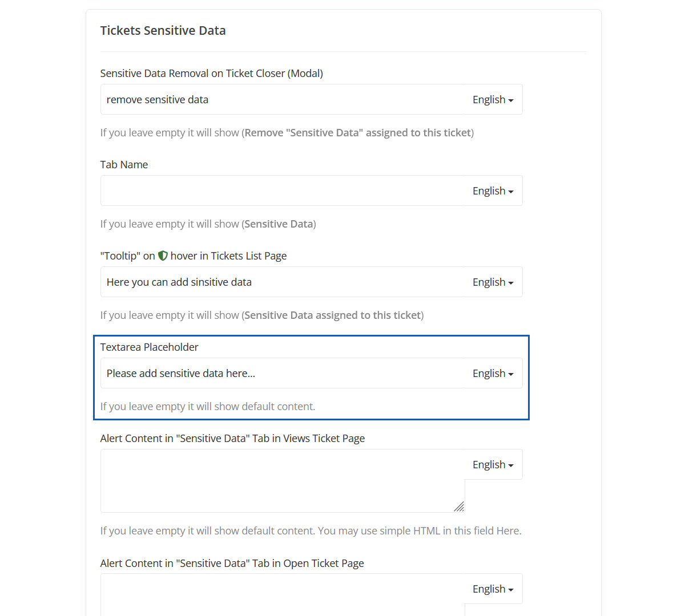Open English language dropdown beside Tab Name
685x616 pixels.
493,191
